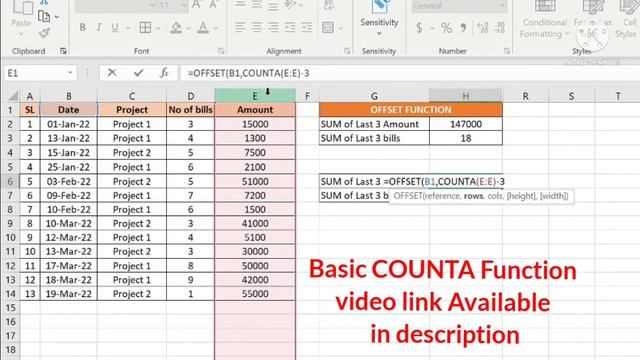
Task: Open Alignment group dialog launcher
Action: pos(347,51)
